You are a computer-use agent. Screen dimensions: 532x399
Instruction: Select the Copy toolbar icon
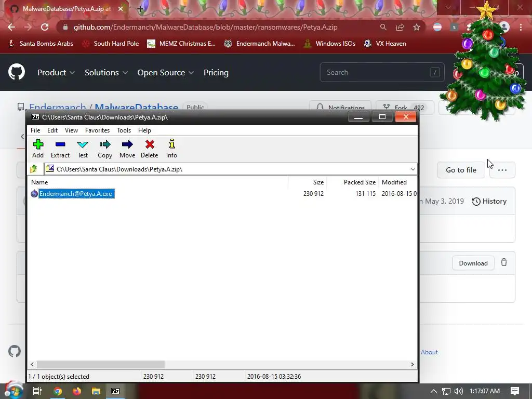(x=105, y=149)
